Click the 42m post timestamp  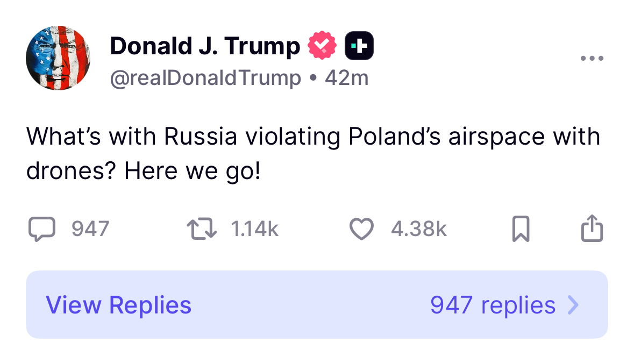tap(347, 78)
